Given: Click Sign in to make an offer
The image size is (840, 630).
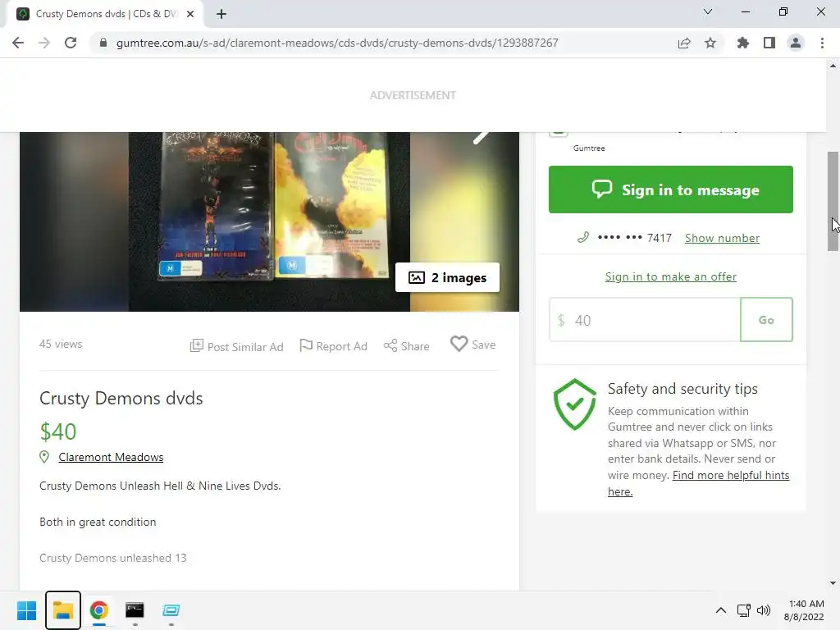Looking at the screenshot, I should (671, 276).
